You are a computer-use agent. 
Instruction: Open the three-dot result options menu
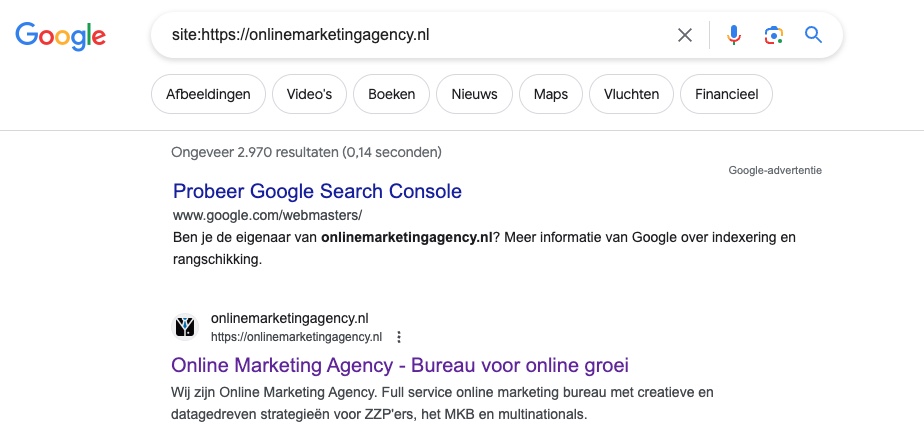(399, 337)
